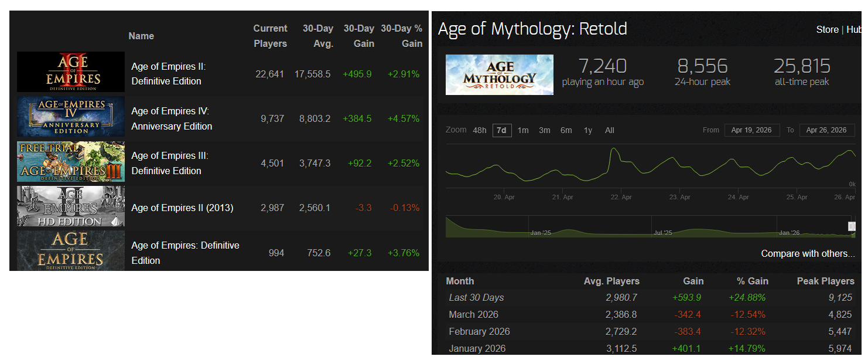
Task: Click the +3.76% gain value
Action: click(404, 253)
